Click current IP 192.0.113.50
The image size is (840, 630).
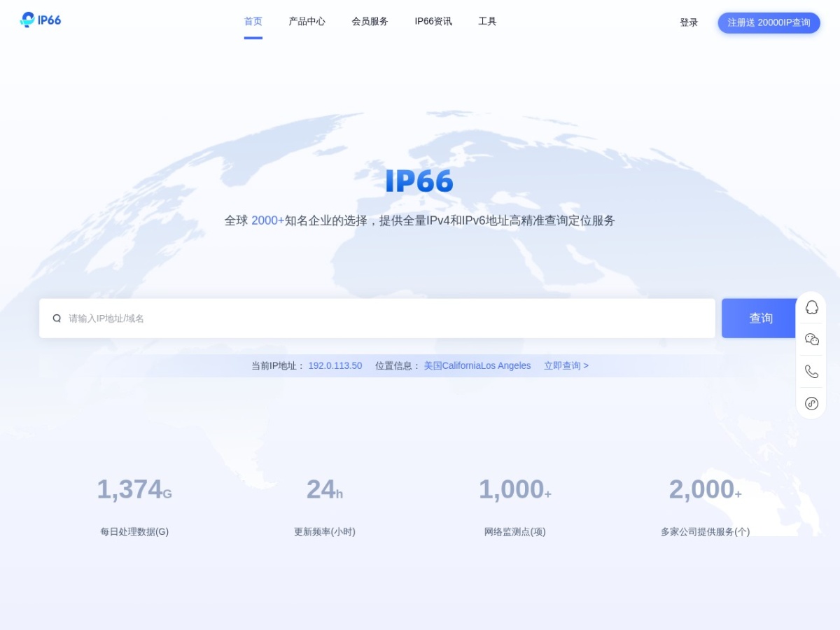coord(335,365)
